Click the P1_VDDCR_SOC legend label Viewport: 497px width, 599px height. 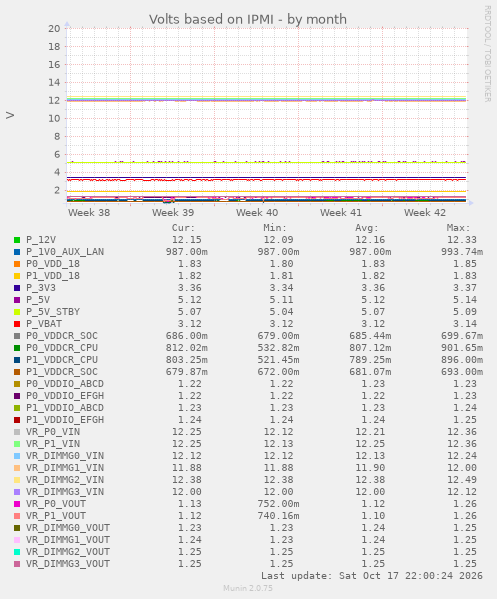click(x=62, y=372)
